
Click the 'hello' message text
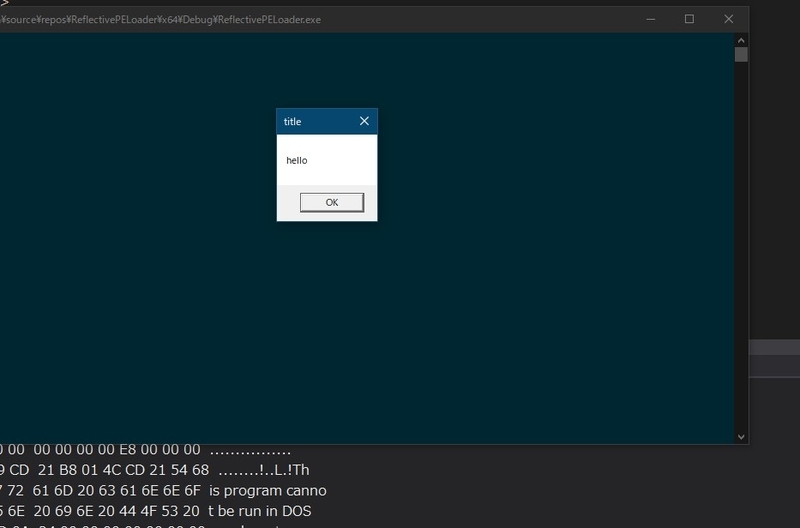(296, 160)
